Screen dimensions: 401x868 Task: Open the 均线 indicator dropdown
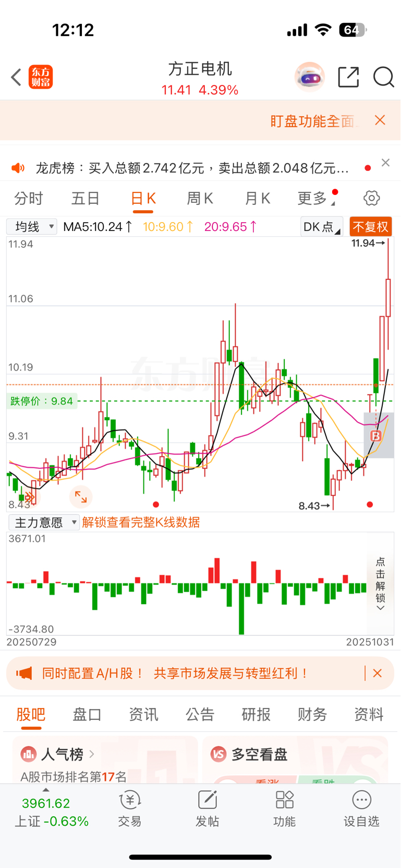coord(32,227)
